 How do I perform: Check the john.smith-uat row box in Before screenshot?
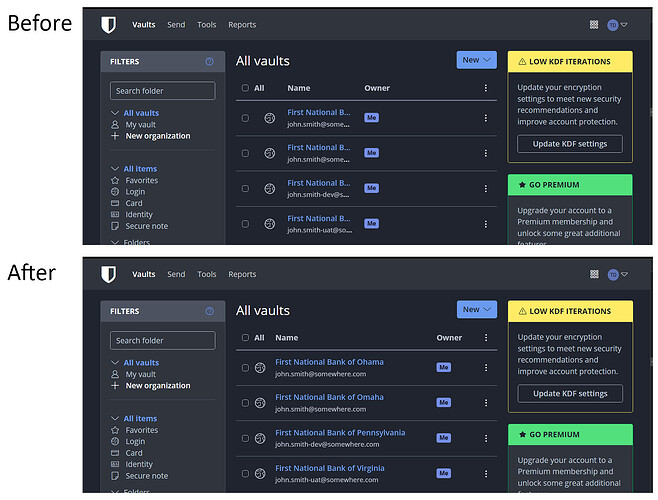[x=245, y=224]
